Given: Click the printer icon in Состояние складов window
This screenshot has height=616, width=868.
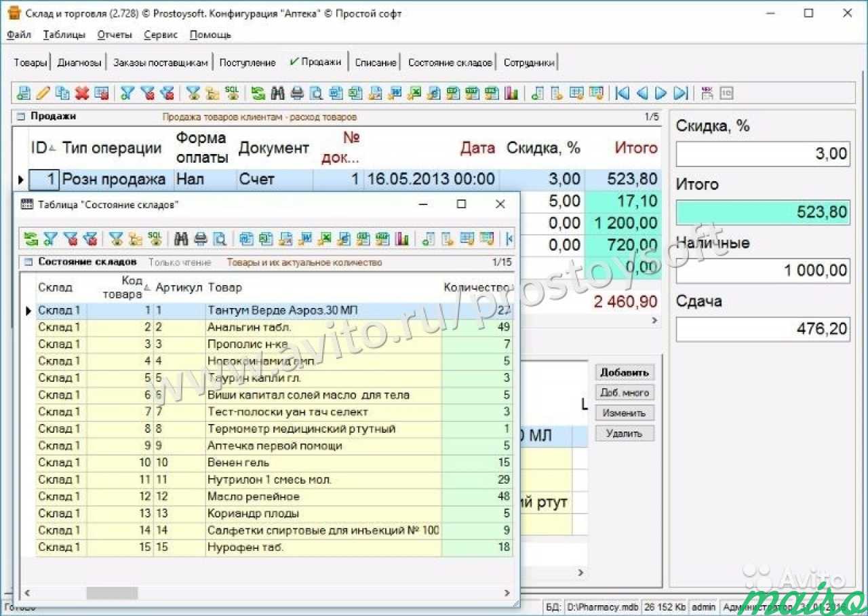Looking at the screenshot, I should coord(200,238).
